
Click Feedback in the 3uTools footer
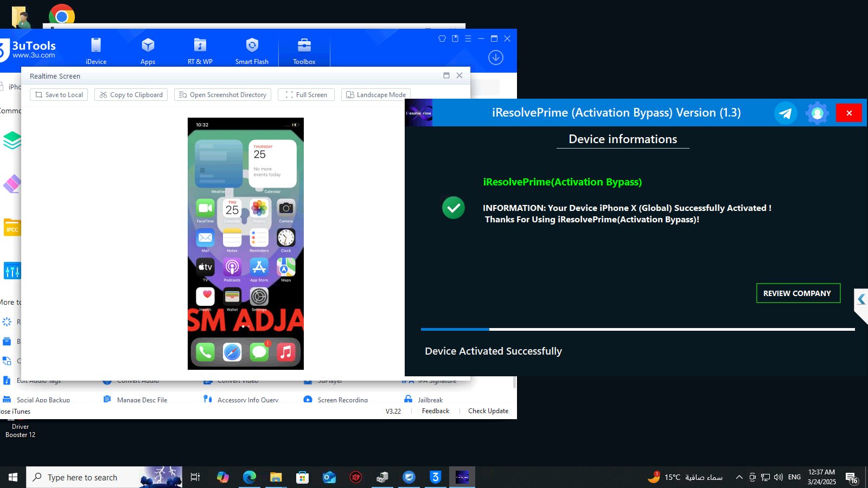pos(436,411)
